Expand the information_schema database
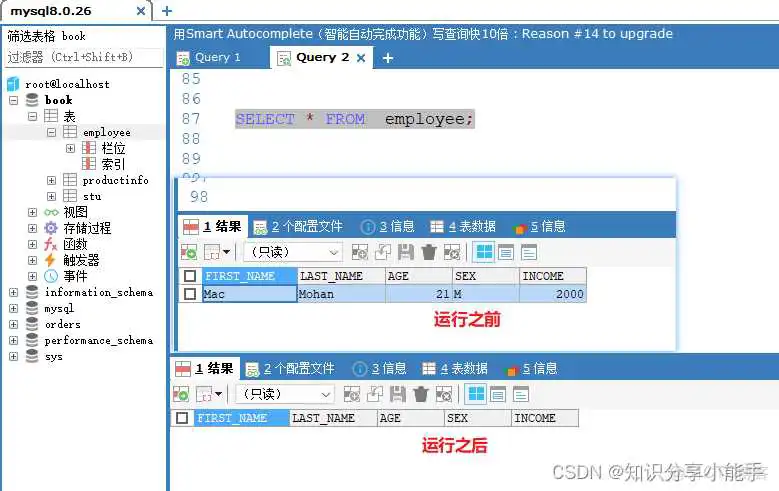Image resolution: width=779 pixels, height=491 pixels. point(13,292)
